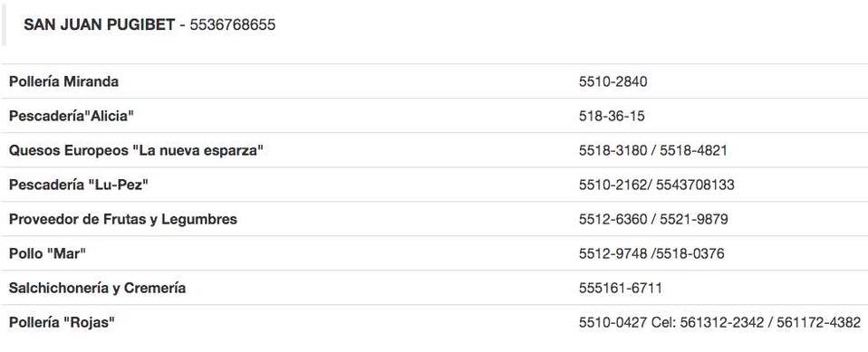Select the Pollería "Rojas" entry
This screenshot has height=352, width=868.
(62, 322)
